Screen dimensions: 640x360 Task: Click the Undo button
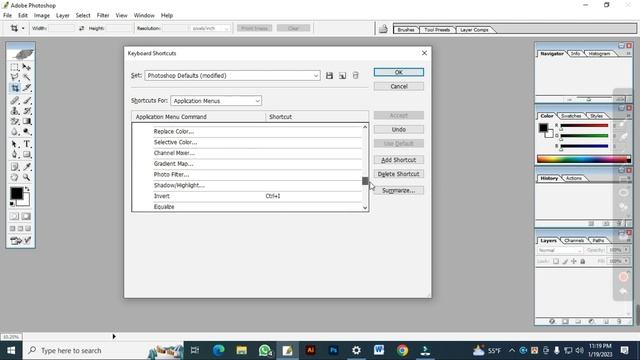pos(399,129)
